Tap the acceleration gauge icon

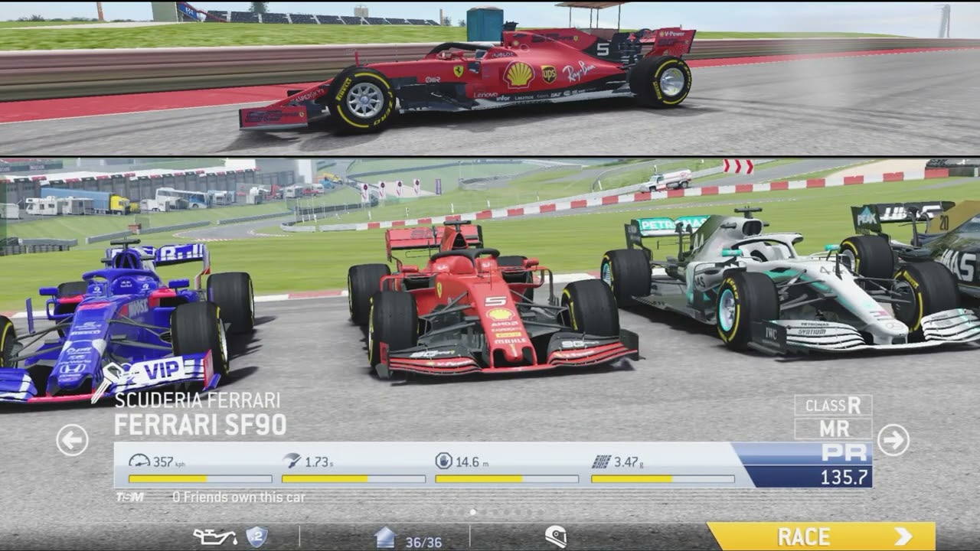pyautogui.click(x=292, y=461)
